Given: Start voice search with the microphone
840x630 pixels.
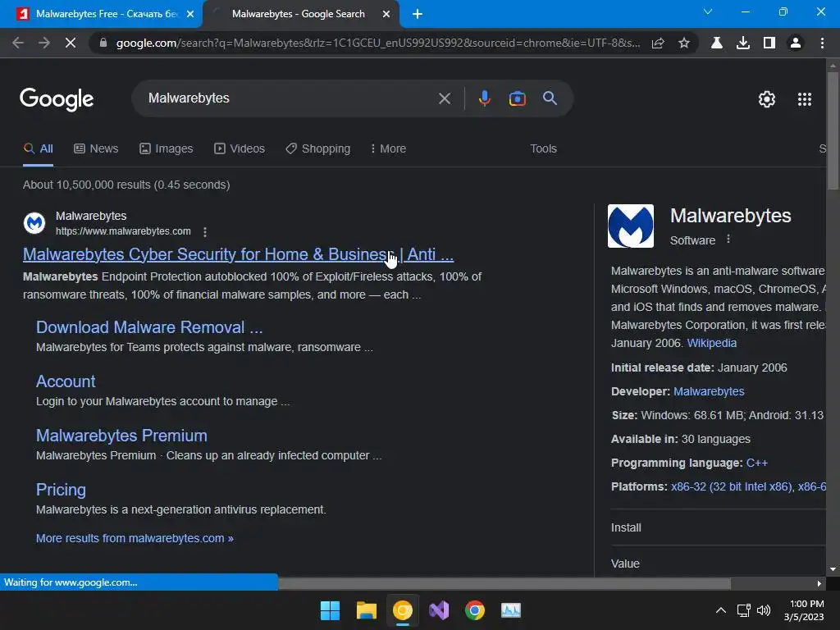Looking at the screenshot, I should tap(484, 98).
